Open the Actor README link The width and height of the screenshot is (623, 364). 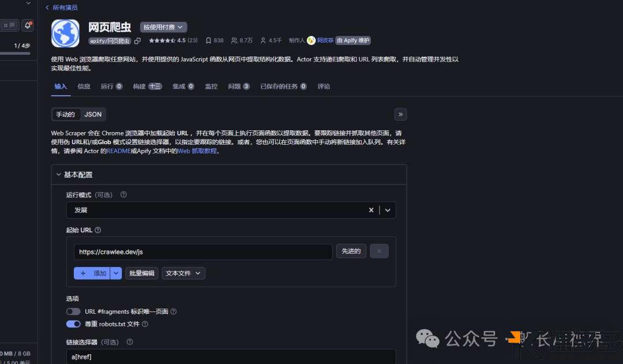(118, 151)
